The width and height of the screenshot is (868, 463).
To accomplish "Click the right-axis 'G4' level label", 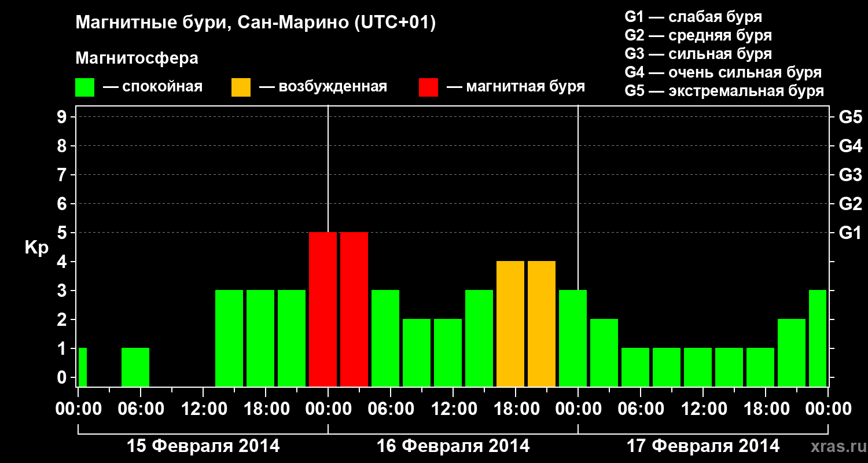I will click(850, 146).
